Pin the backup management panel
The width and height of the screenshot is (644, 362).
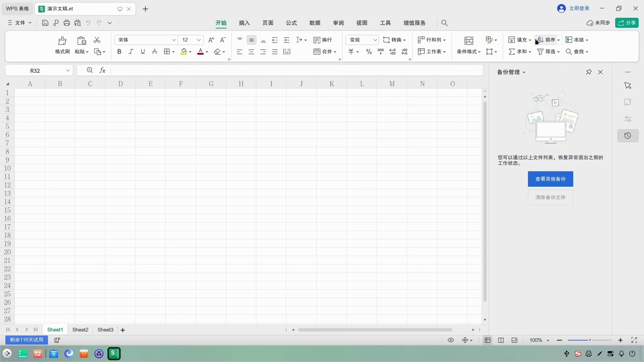[x=589, y=72]
